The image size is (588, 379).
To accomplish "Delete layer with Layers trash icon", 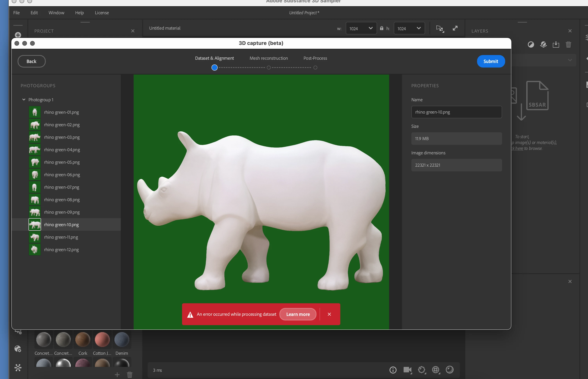I will click(568, 44).
